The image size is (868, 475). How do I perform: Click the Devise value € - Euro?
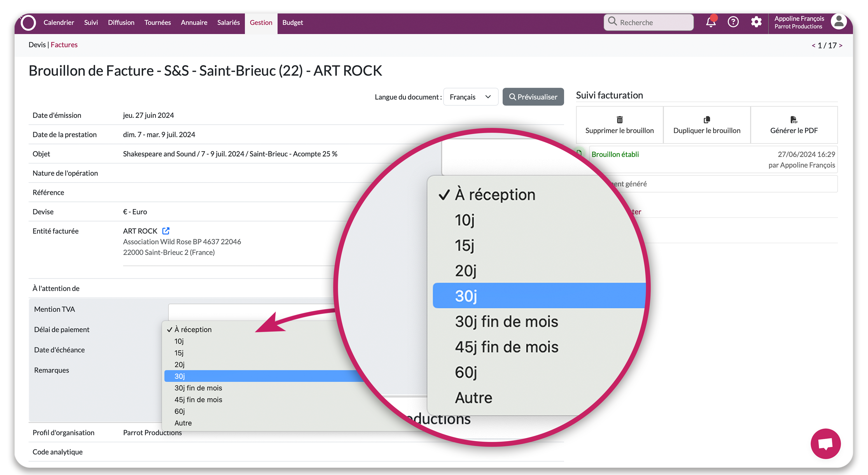pos(135,212)
